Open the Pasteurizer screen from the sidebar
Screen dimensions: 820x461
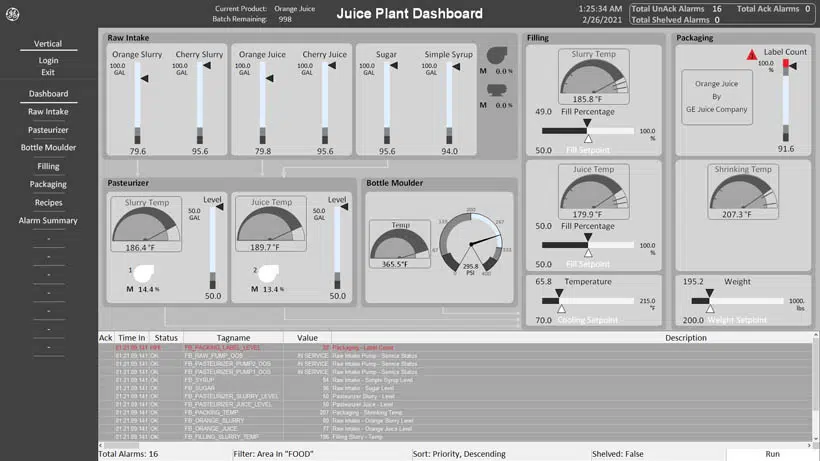coord(48,130)
